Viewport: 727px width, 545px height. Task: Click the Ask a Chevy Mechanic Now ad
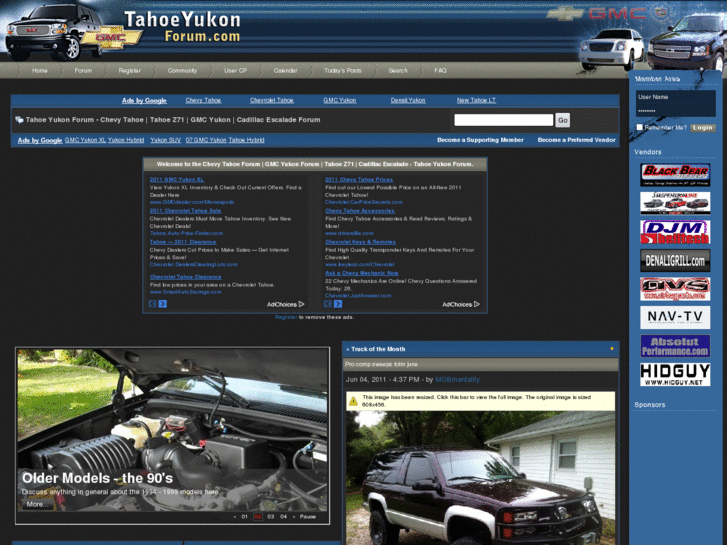(362, 273)
